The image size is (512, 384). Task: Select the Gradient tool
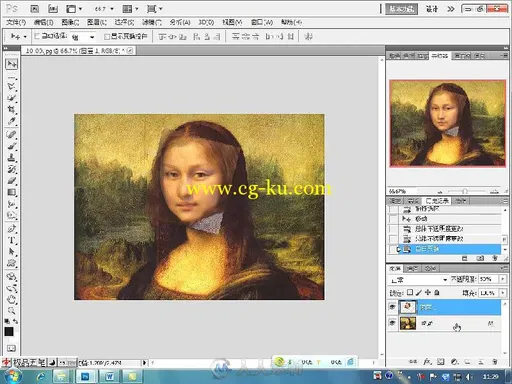[x=11, y=192]
